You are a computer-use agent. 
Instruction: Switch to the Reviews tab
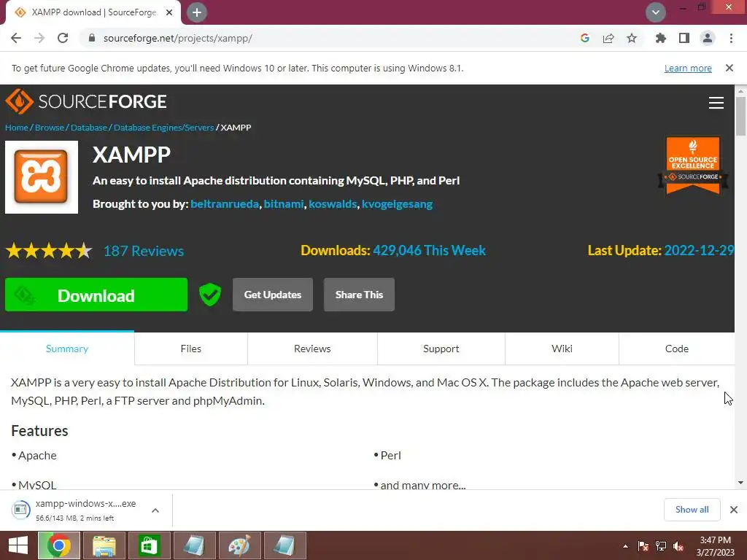pos(312,349)
